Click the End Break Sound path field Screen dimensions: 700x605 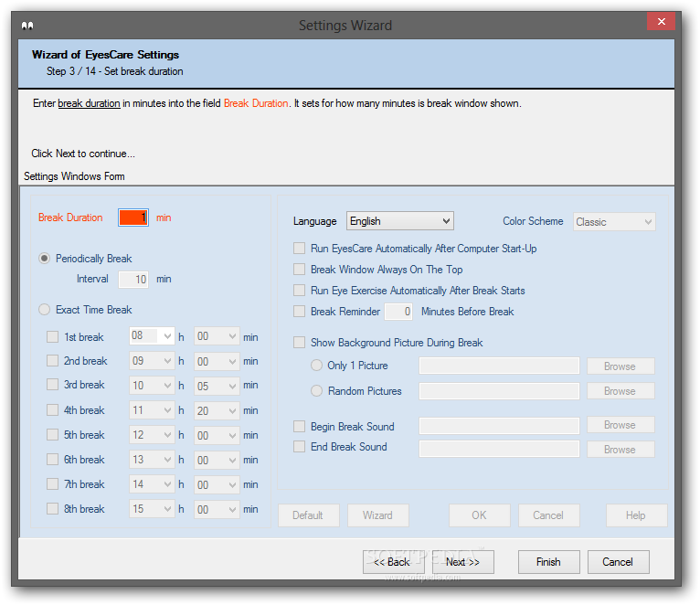click(x=499, y=449)
